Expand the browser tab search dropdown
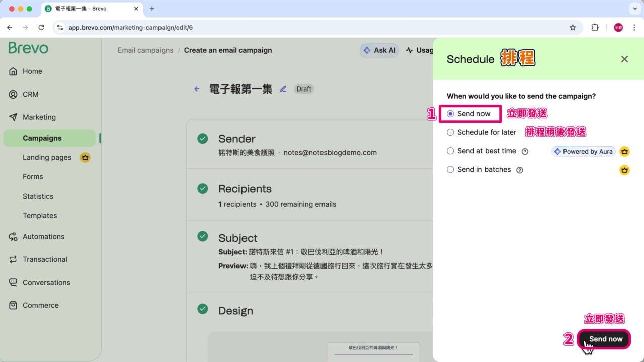The height and width of the screenshot is (362, 644). tap(633, 9)
